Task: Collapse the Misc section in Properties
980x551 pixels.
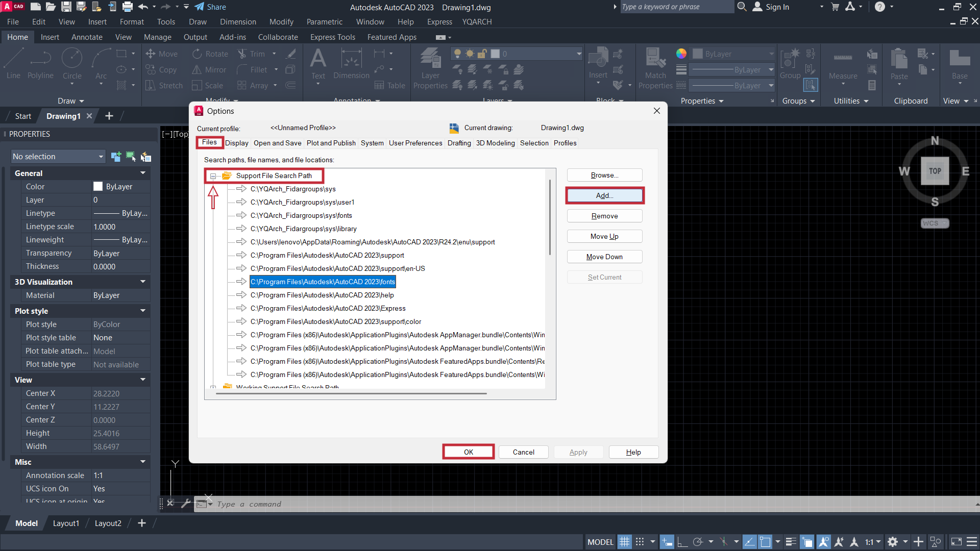Action: click(x=143, y=462)
